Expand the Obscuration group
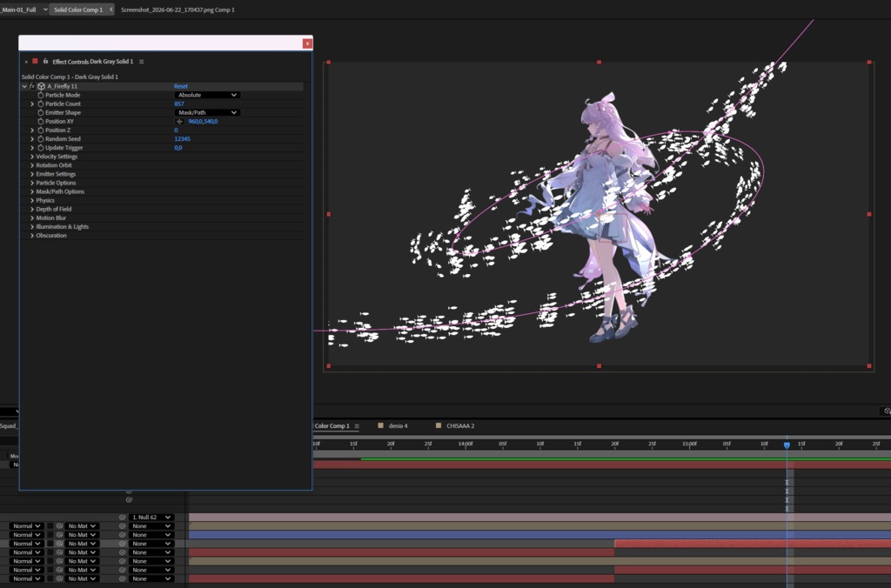This screenshot has width=891, height=588. (32, 235)
